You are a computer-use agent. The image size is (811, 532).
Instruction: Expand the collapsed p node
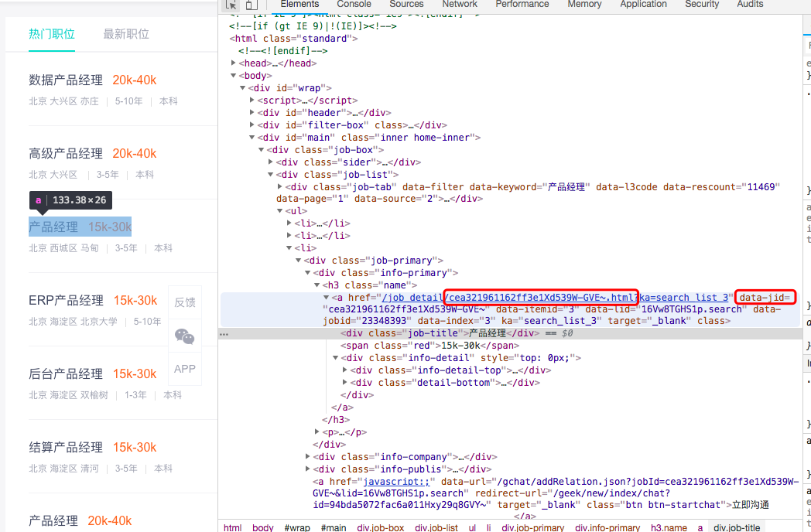pyautogui.click(x=317, y=431)
